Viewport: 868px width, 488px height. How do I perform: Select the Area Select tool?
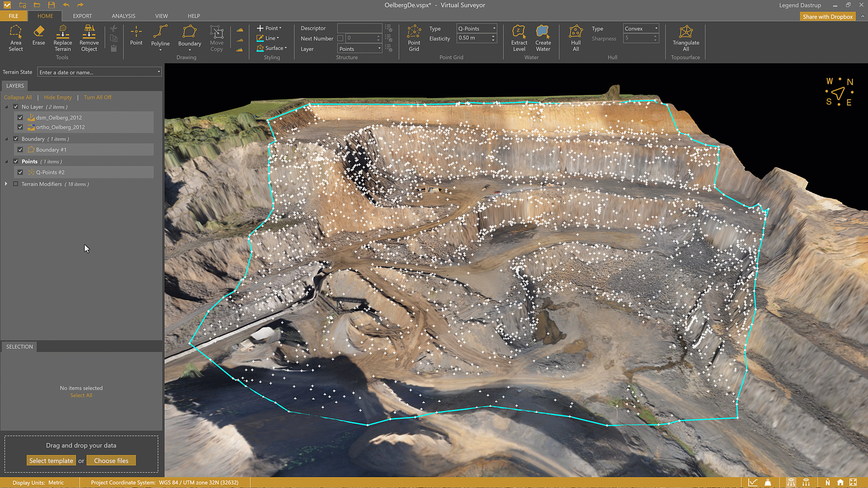pyautogui.click(x=15, y=38)
